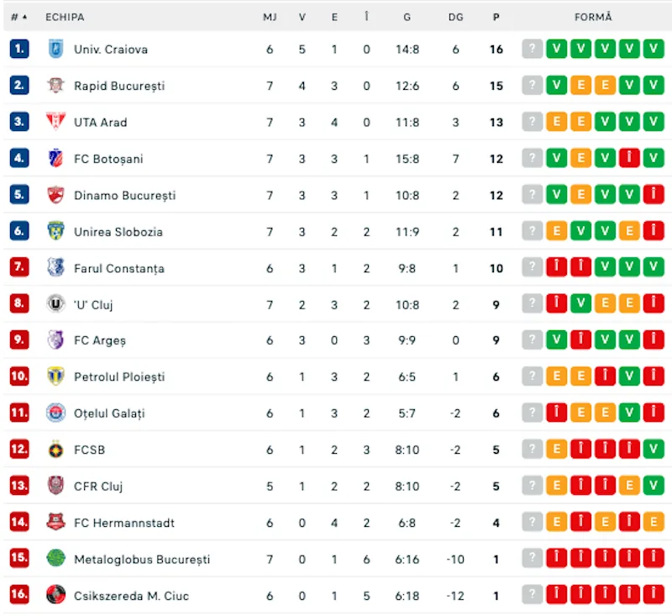Viewport: 672px width, 616px height.
Task: Click the Univ. Craiova club crest
Action: coord(55,50)
